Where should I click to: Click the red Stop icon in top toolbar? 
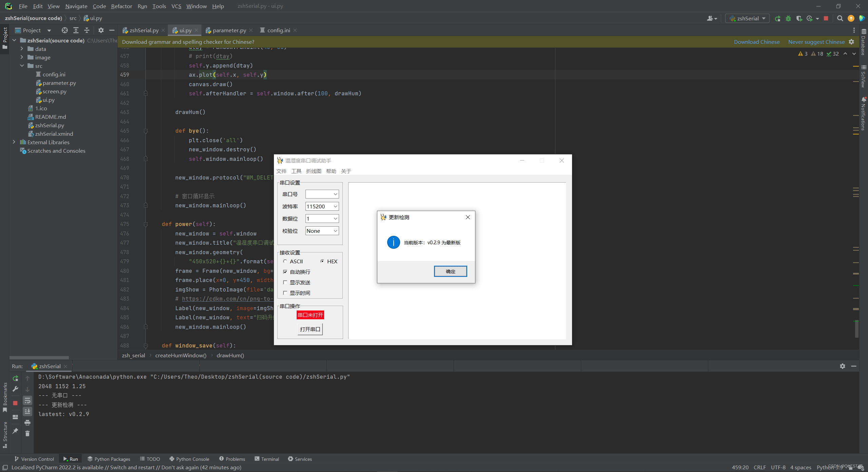pos(826,18)
